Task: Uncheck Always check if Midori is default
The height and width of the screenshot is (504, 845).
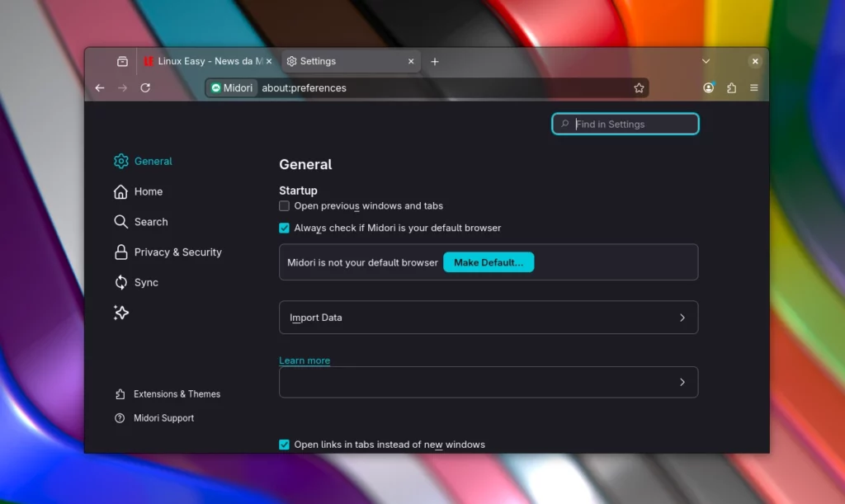Action: (x=284, y=228)
